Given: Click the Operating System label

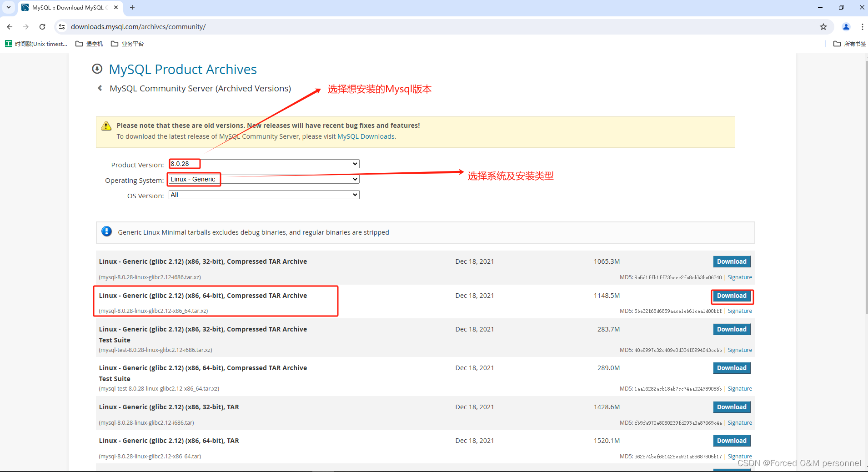Looking at the screenshot, I should 134,181.
